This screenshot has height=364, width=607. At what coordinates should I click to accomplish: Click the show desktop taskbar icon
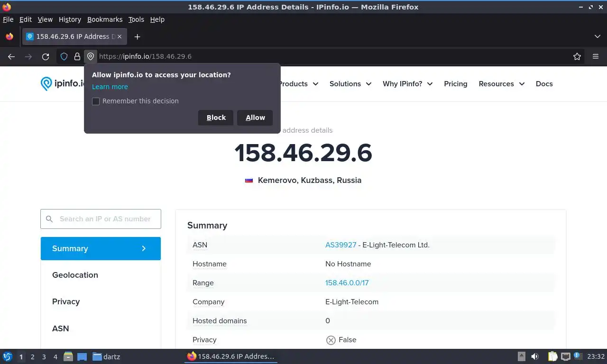82,357
